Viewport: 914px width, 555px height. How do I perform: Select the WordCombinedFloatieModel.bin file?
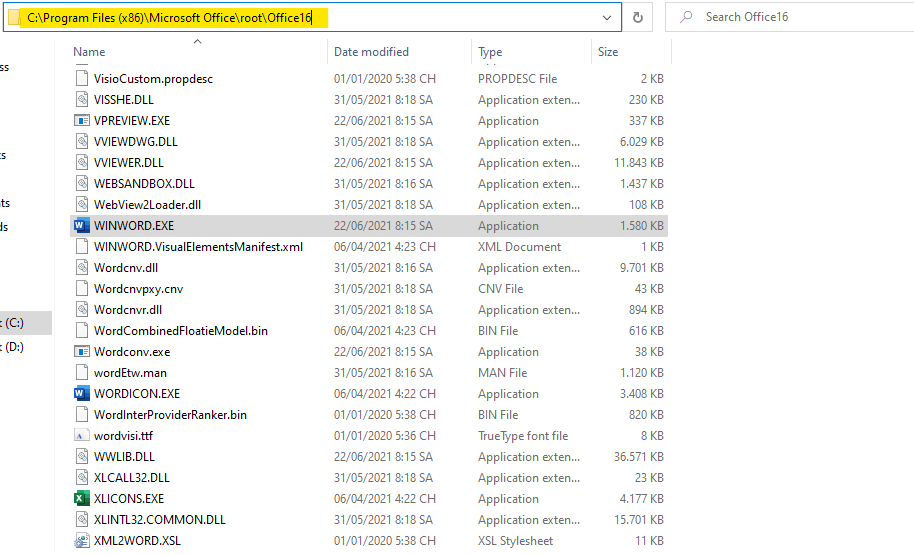coord(180,331)
